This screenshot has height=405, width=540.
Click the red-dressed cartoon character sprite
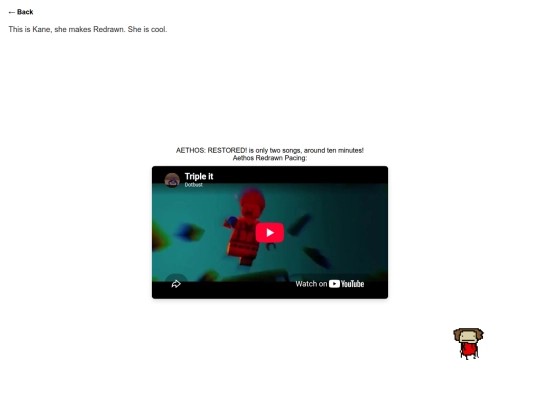tap(468, 344)
